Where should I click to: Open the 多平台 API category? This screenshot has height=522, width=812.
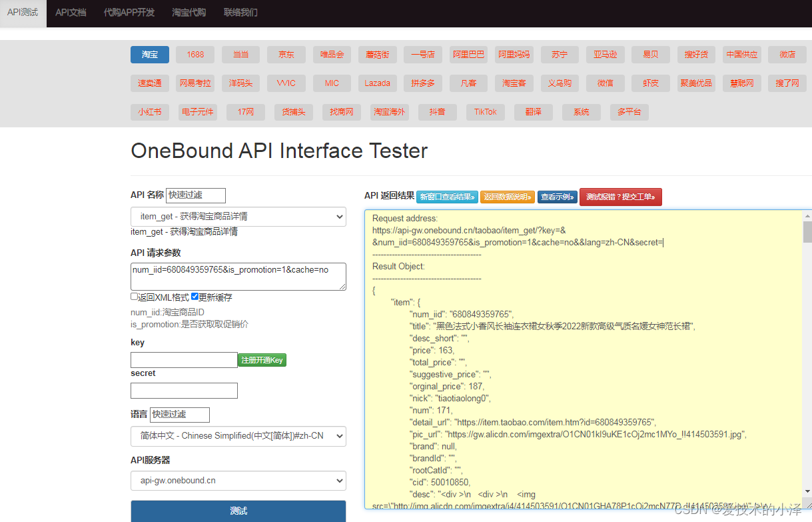coord(629,112)
